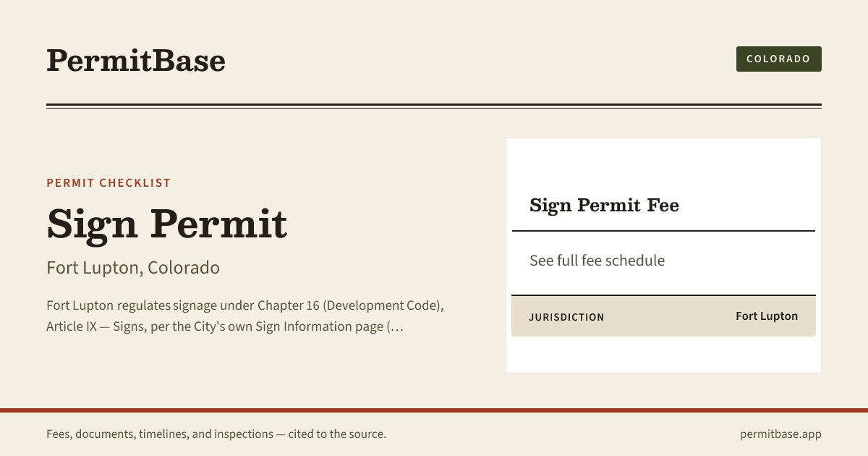Click the PERMIT CHECKLIST label

pyautogui.click(x=109, y=183)
